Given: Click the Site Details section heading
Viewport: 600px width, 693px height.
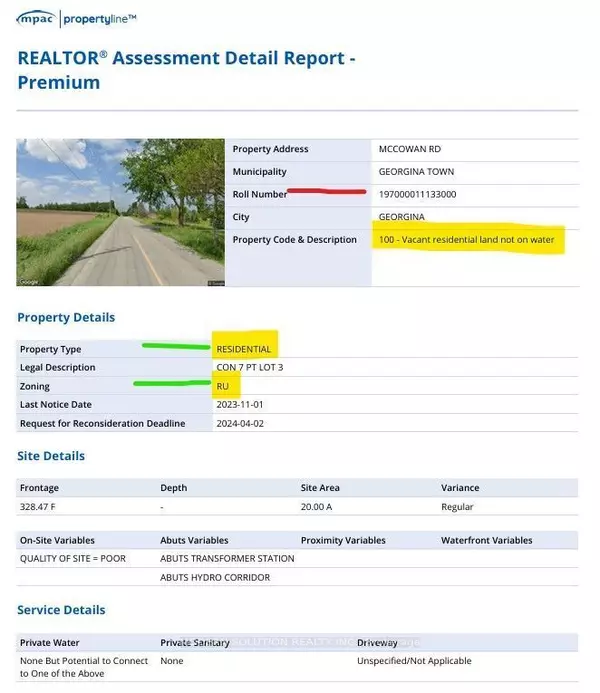Looking at the screenshot, I should tap(51, 456).
